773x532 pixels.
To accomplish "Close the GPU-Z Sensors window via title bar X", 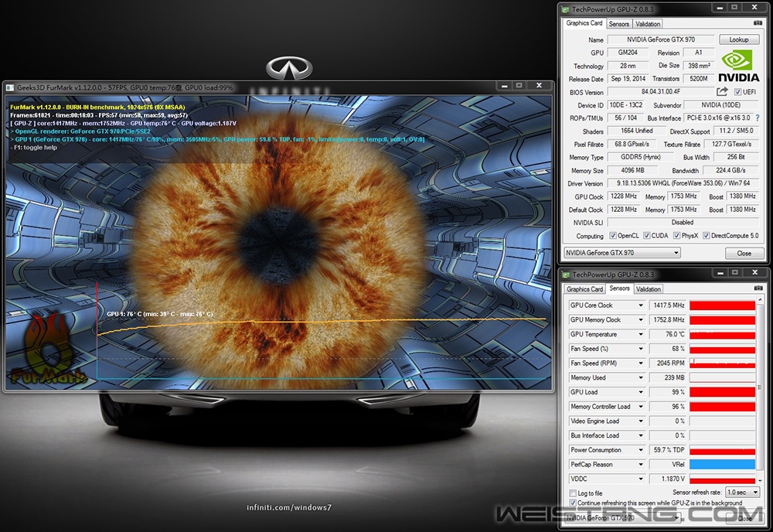I will pyautogui.click(x=754, y=273).
